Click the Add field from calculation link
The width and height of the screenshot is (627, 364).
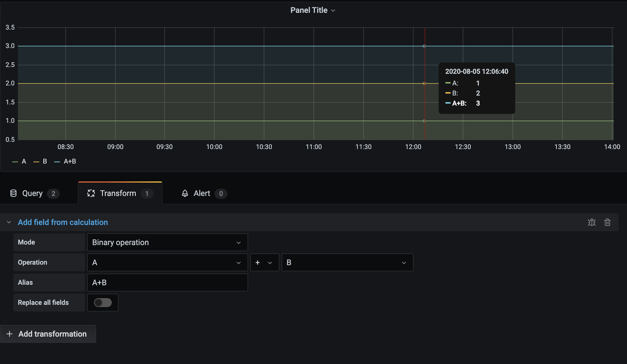pos(63,222)
